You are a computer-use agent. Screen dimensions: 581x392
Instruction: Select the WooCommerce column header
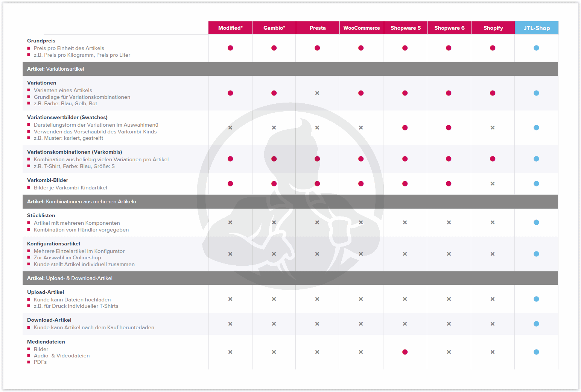coord(361,28)
